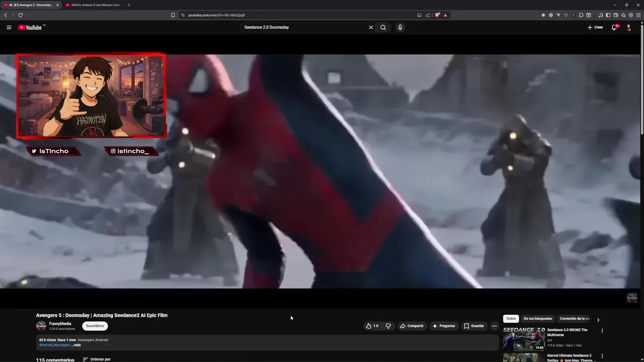Expand the description with ...más
644x362 pixels.
(76, 345)
